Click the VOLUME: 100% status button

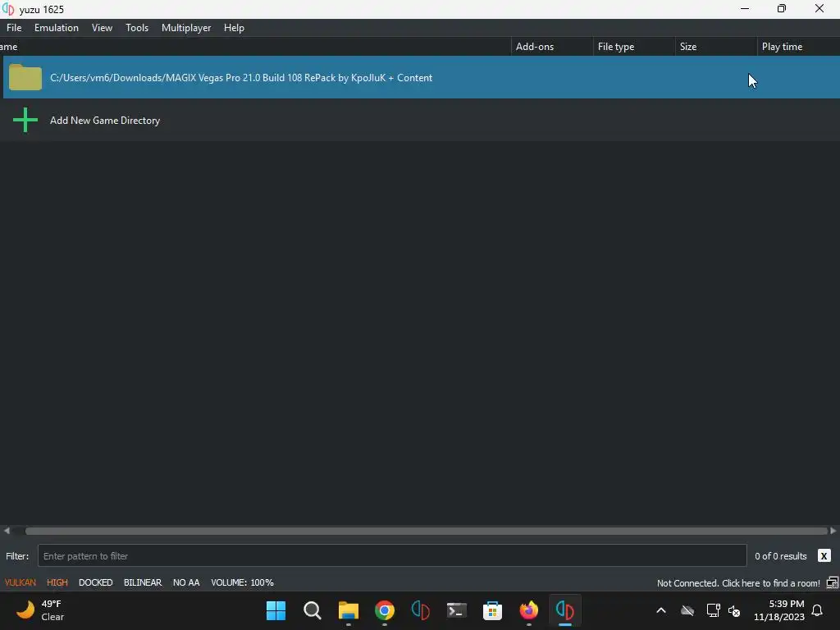(242, 582)
